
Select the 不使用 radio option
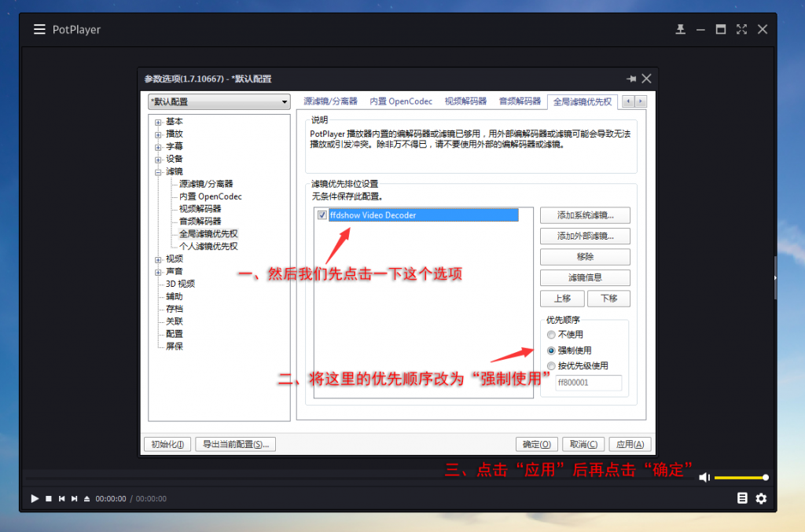[551, 335]
